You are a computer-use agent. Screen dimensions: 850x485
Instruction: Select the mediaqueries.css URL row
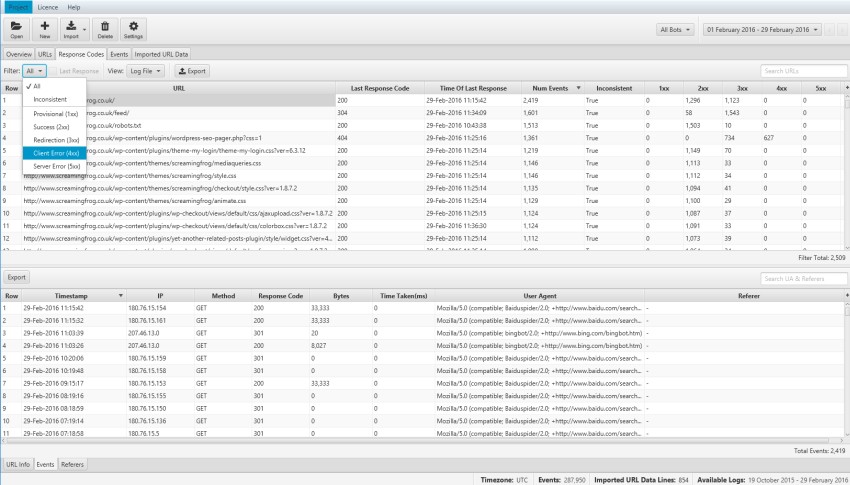423,163
